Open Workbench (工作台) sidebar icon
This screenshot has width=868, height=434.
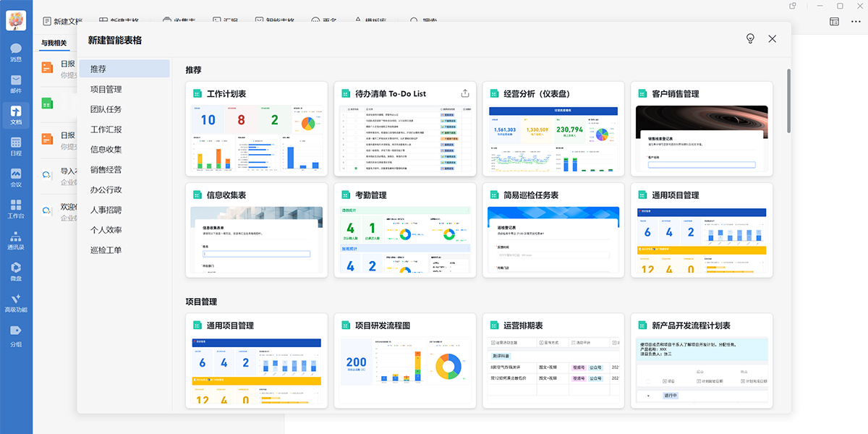pos(16,207)
